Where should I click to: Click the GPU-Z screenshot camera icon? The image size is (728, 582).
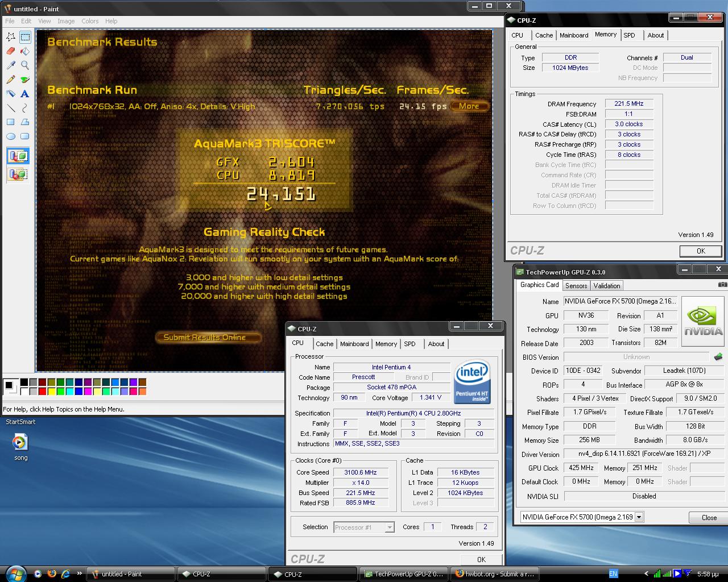point(722,285)
